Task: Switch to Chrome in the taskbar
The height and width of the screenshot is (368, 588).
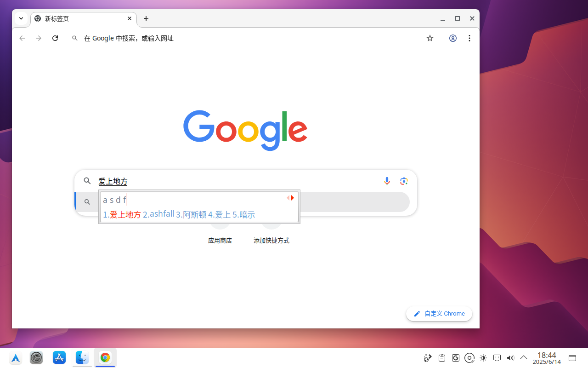Action: point(105,357)
